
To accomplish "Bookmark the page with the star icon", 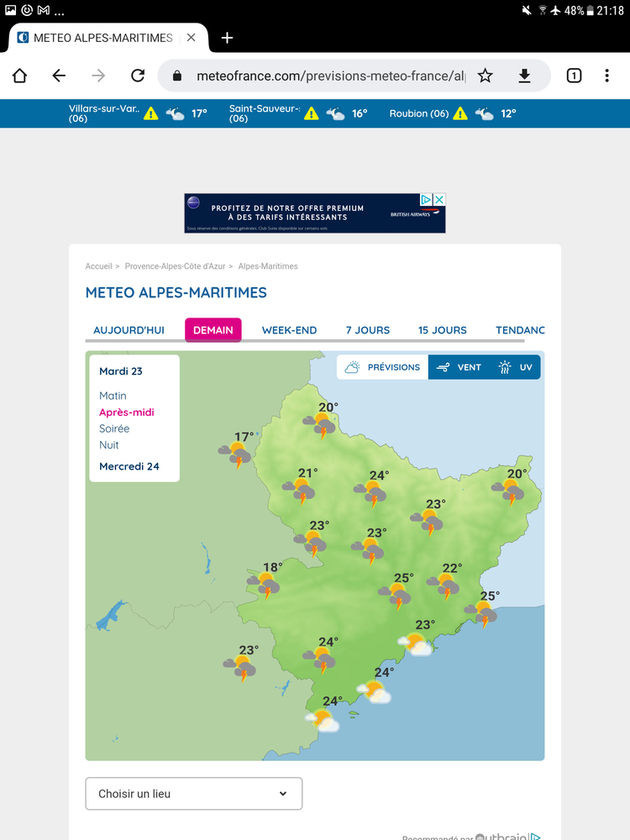I will point(485,76).
